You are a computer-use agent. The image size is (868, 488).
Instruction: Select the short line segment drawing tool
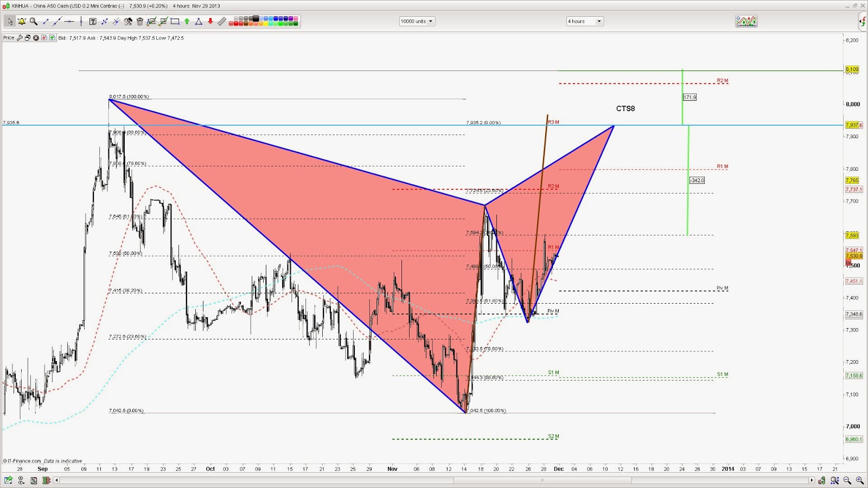46,22
